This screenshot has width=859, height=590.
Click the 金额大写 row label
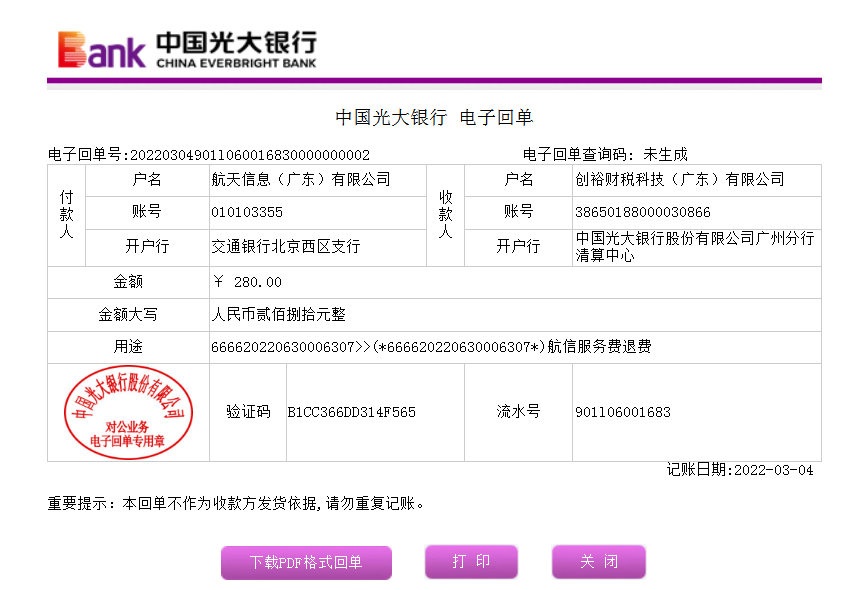pyautogui.click(x=128, y=314)
